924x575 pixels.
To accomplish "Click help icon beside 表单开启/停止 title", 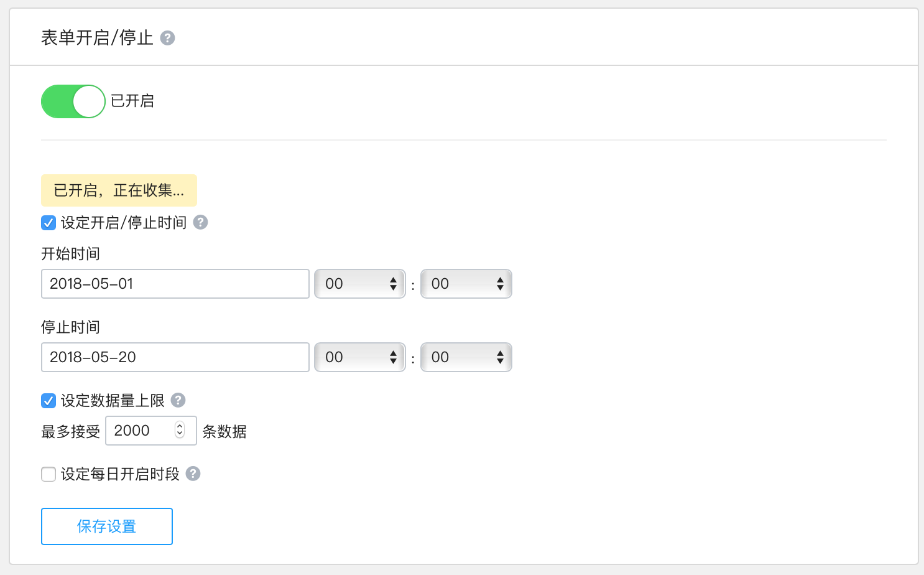I will coord(167,39).
